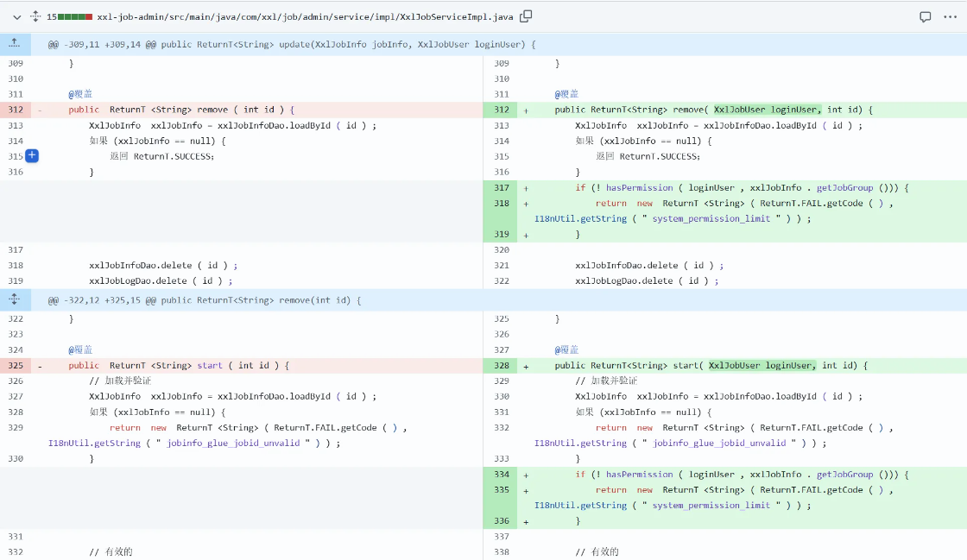Click the plus marker on added line 334
The height and width of the screenshot is (560, 967).
pos(526,475)
